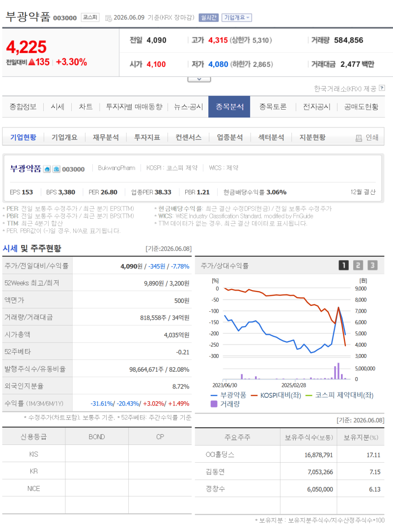Viewport: 393px width, 532px height.
Task: Switch chart to view 1
Action: click(343, 266)
